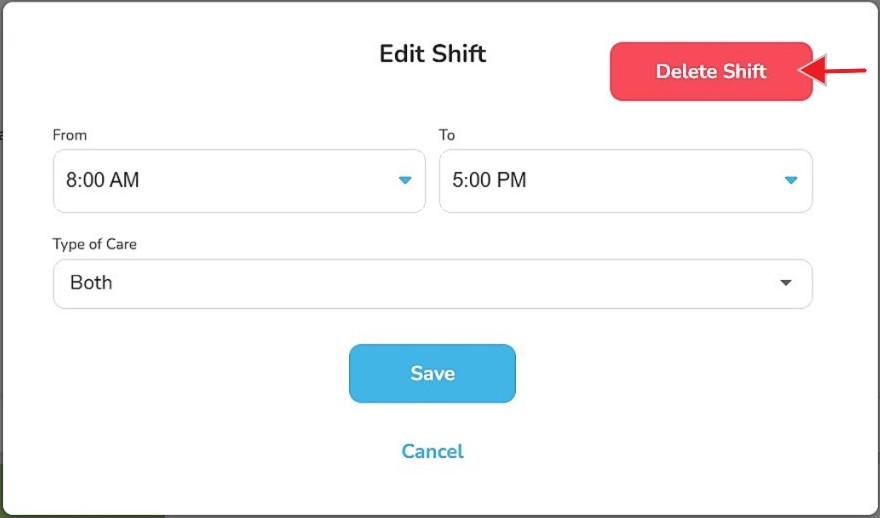Image resolution: width=880 pixels, height=518 pixels.
Task: Click the Edit Shift dialog title
Action: [432, 53]
